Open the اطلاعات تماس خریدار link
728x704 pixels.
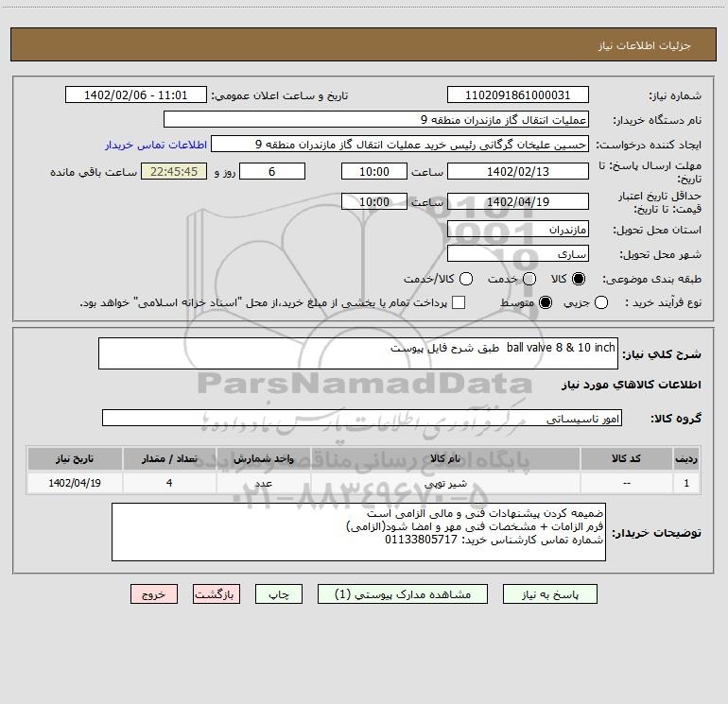coord(156,145)
